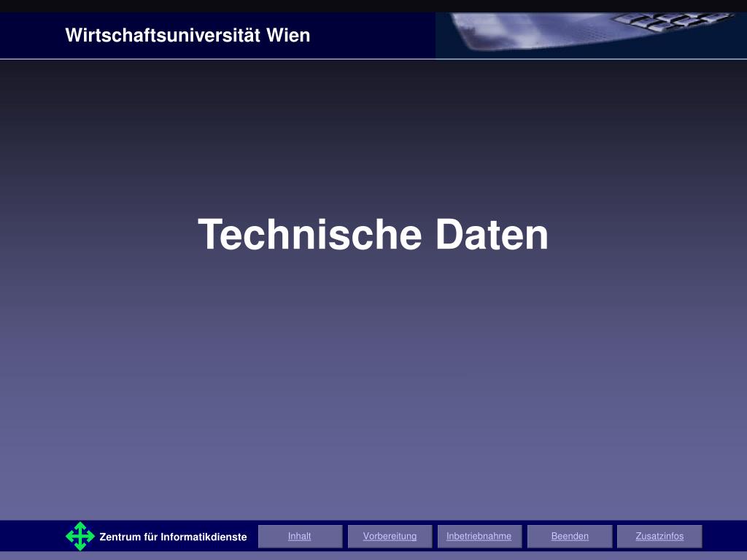Go to the Vorbereitung section
The image size is (747, 560).
point(390,536)
